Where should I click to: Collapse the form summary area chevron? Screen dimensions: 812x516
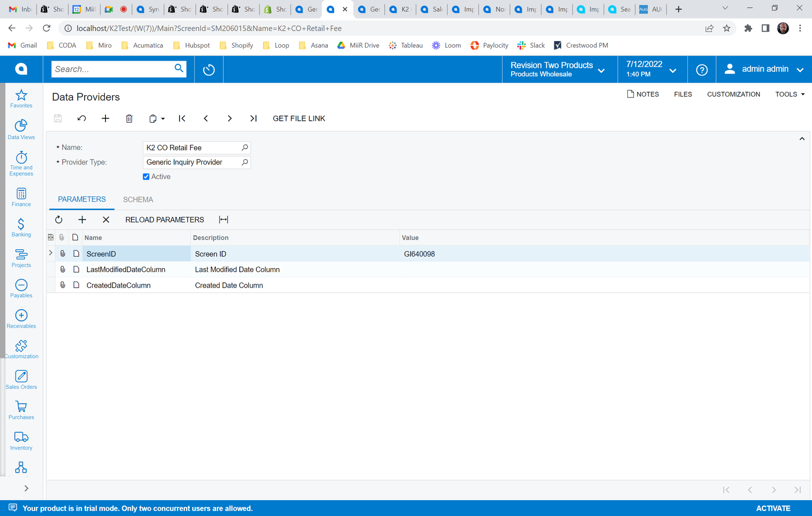coord(802,138)
